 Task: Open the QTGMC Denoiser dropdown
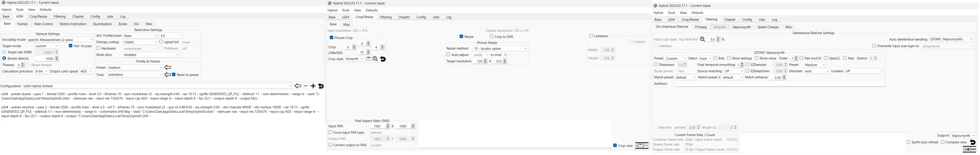pyautogui.click(x=817, y=71)
